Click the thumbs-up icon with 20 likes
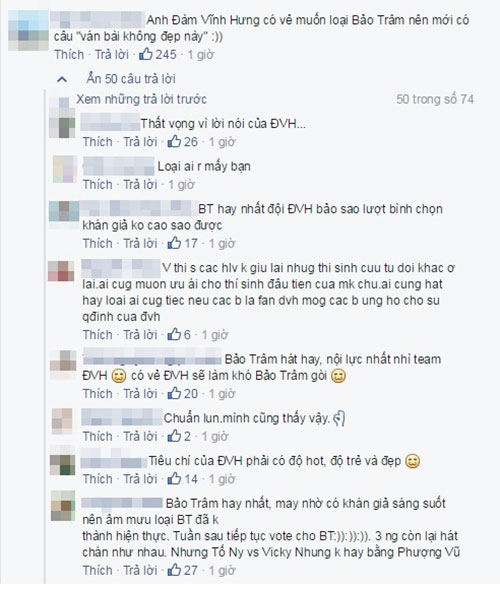The height and width of the screenshot is (589, 500). click(x=174, y=393)
